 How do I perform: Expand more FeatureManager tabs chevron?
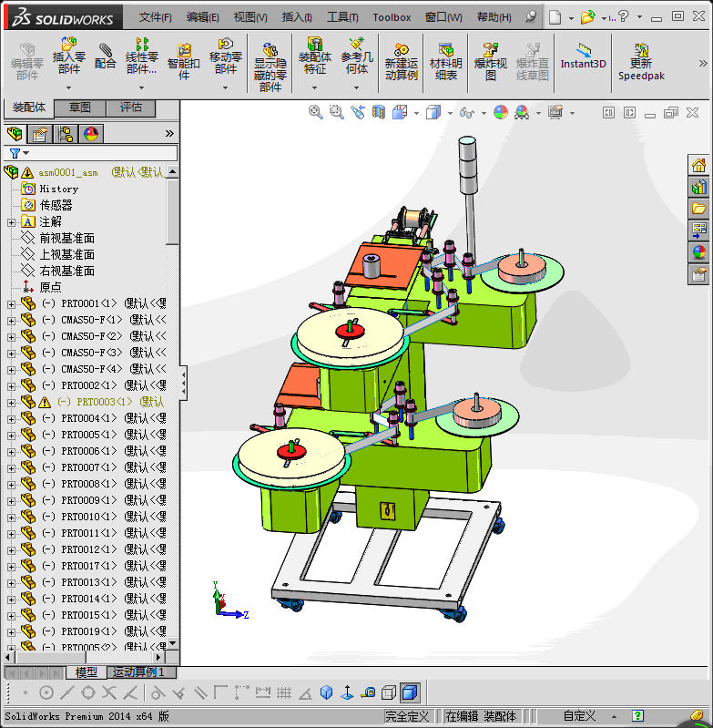[169, 134]
